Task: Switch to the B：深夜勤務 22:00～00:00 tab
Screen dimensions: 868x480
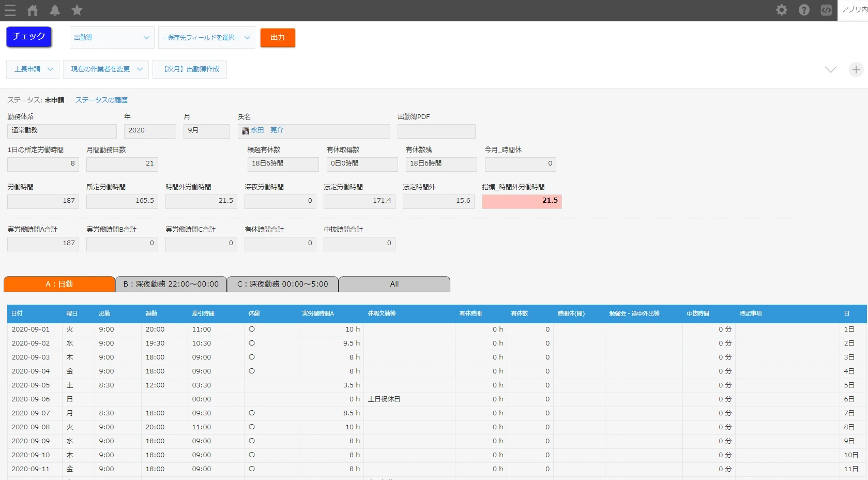Action: (x=171, y=284)
